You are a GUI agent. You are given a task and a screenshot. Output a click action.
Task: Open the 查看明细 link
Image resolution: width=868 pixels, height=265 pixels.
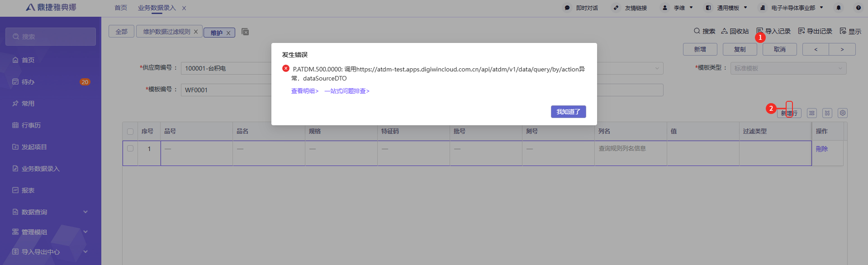click(304, 91)
